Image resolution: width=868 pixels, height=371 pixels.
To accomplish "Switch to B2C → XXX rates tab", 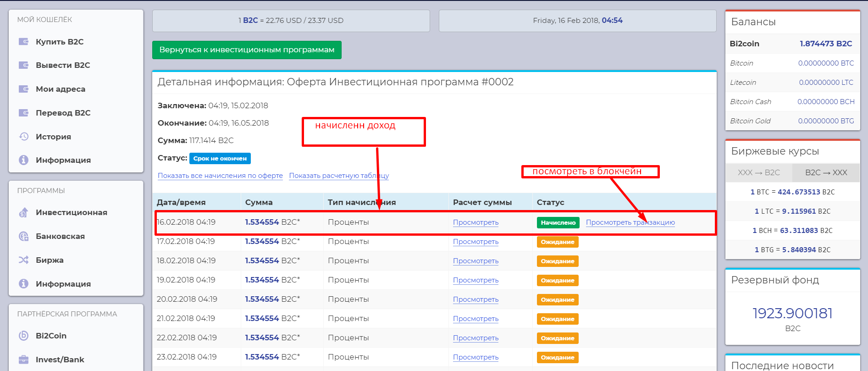I will click(826, 172).
